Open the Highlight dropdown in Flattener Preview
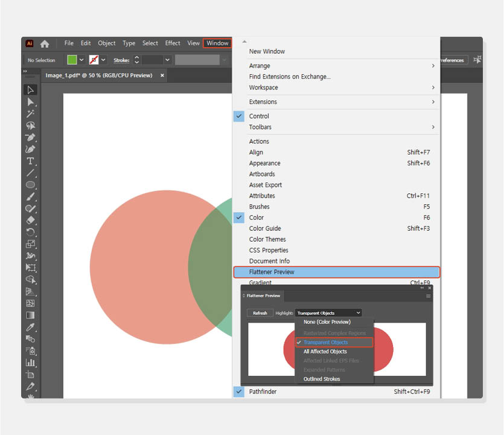Image resolution: width=504 pixels, height=435 pixels. point(328,313)
